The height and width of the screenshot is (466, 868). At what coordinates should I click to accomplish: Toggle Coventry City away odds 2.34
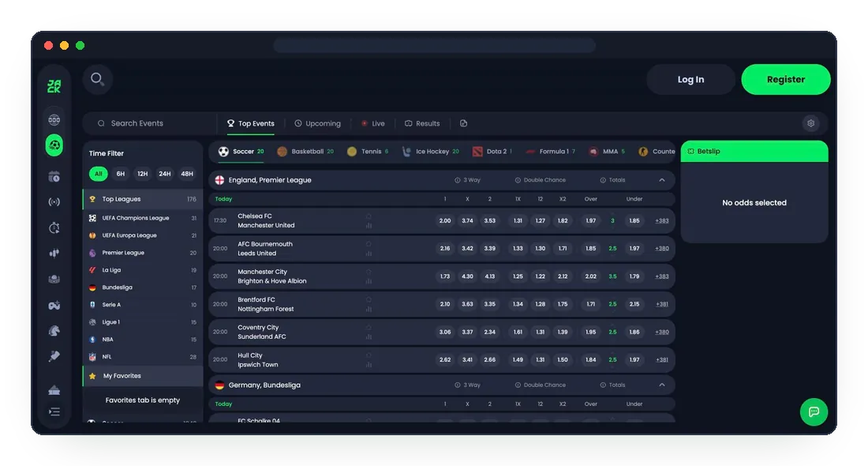pyautogui.click(x=490, y=332)
